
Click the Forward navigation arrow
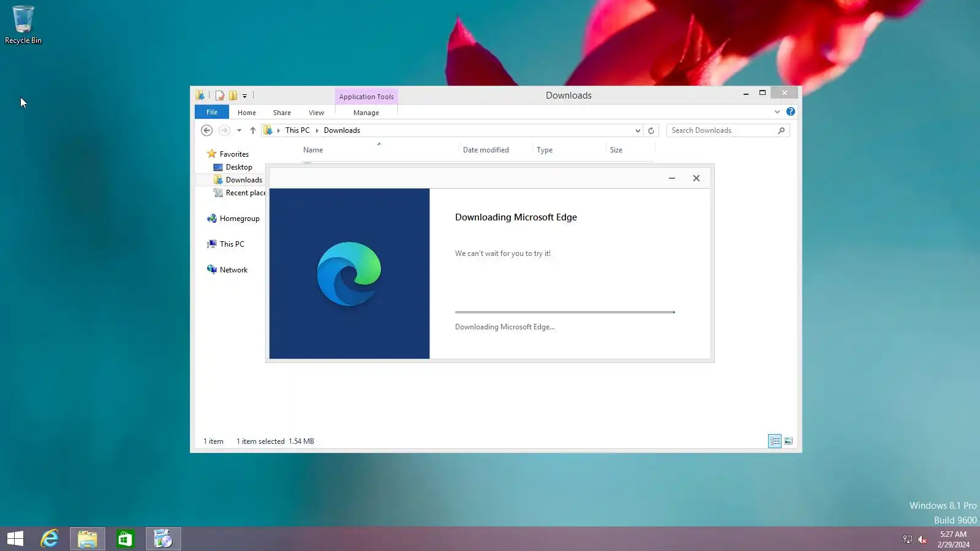click(x=224, y=130)
